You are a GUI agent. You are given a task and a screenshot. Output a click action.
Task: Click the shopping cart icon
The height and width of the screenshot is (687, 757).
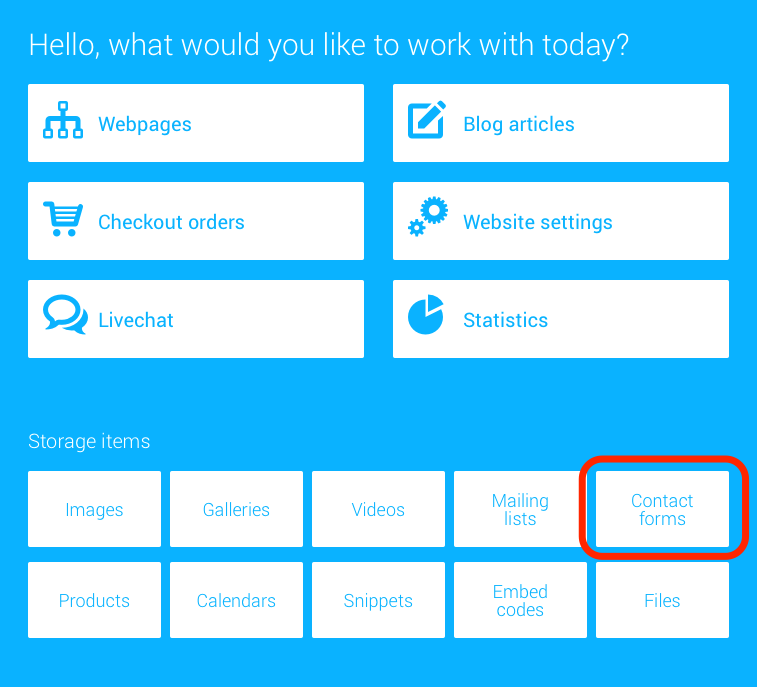point(63,219)
